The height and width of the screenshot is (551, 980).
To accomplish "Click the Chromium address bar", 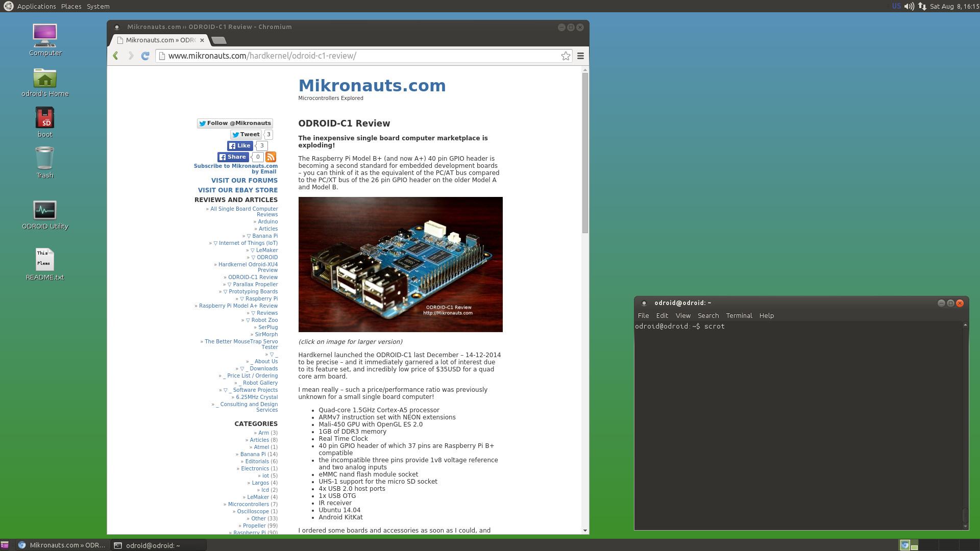I will click(x=362, y=56).
